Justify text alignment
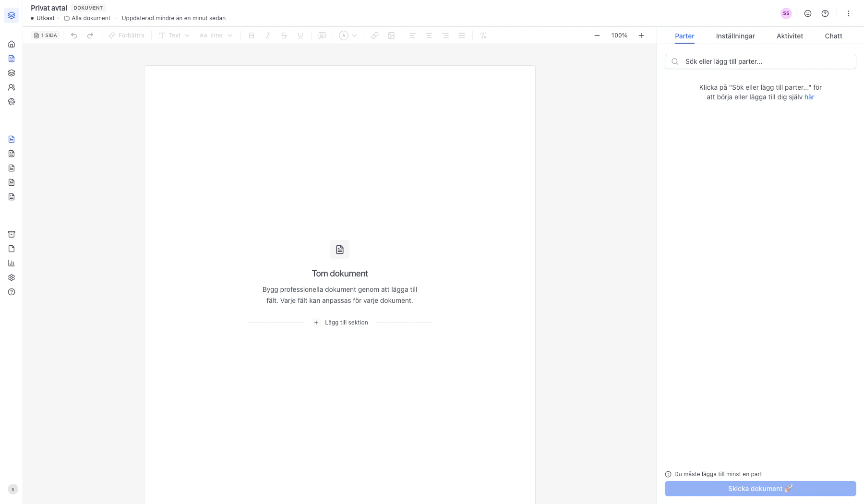 462,36
